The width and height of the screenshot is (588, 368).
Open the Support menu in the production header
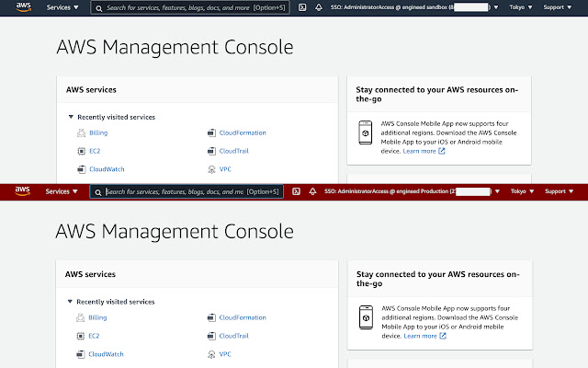tap(560, 191)
